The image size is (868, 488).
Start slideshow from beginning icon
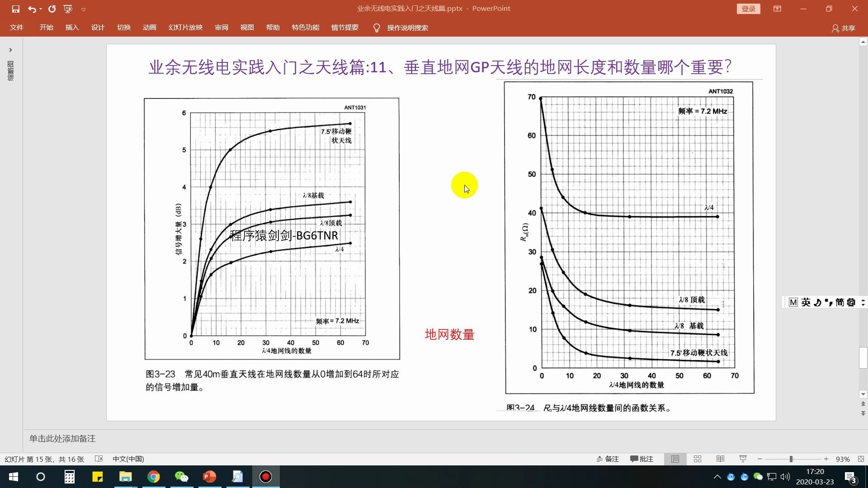[68, 9]
